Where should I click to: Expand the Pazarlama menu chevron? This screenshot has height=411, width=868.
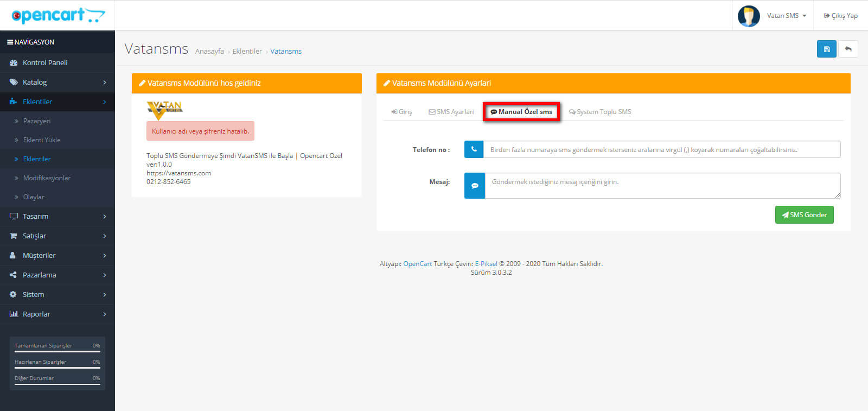105,275
